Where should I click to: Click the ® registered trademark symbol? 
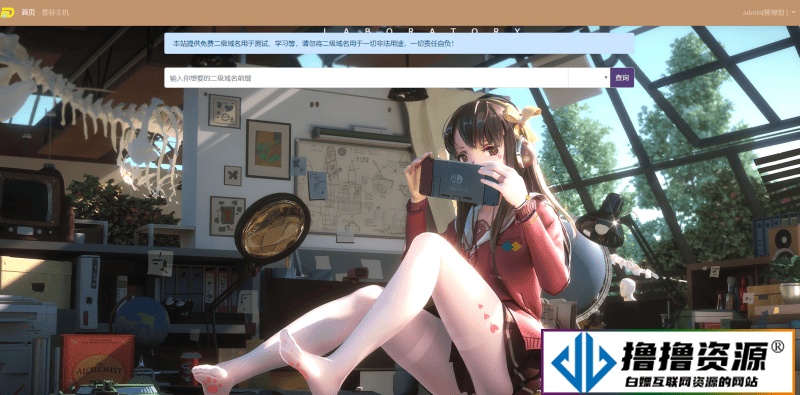pos(779,348)
